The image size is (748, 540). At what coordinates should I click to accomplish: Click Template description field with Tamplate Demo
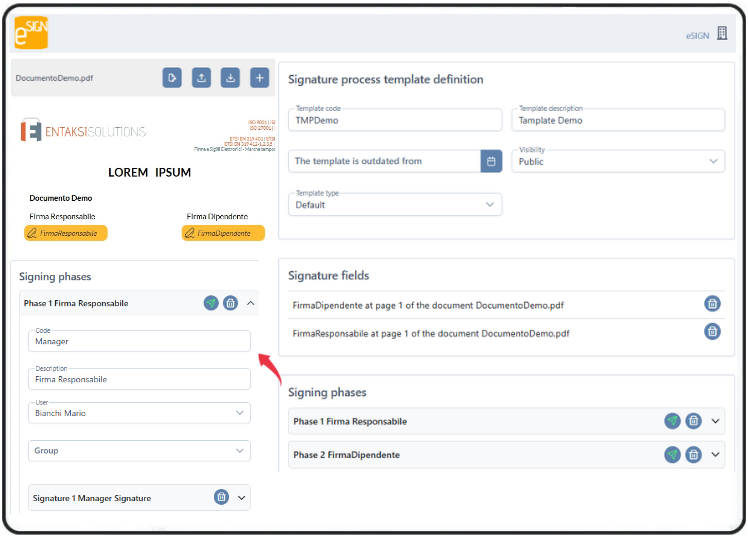point(618,120)
